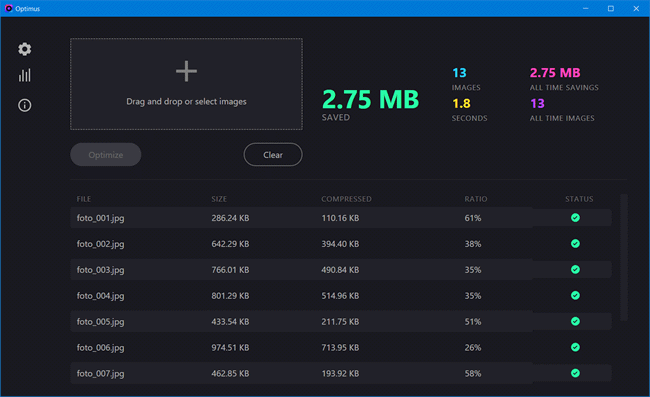Open settings with the gear icon
Screen dimensions: 650x397
coord(24,49)
